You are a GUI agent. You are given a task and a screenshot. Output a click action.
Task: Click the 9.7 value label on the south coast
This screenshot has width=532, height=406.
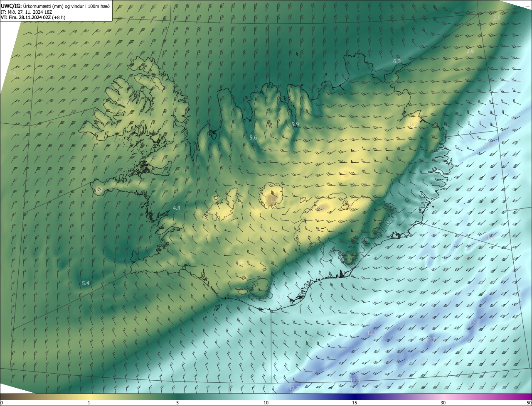281,297
